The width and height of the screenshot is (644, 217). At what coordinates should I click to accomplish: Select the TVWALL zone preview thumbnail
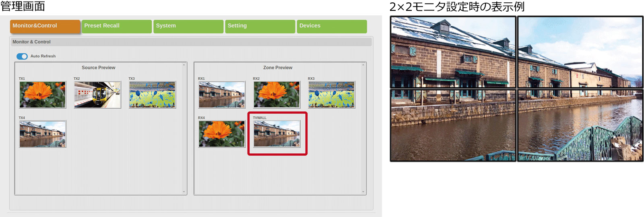pyautogui.click(x=277, y=134)
